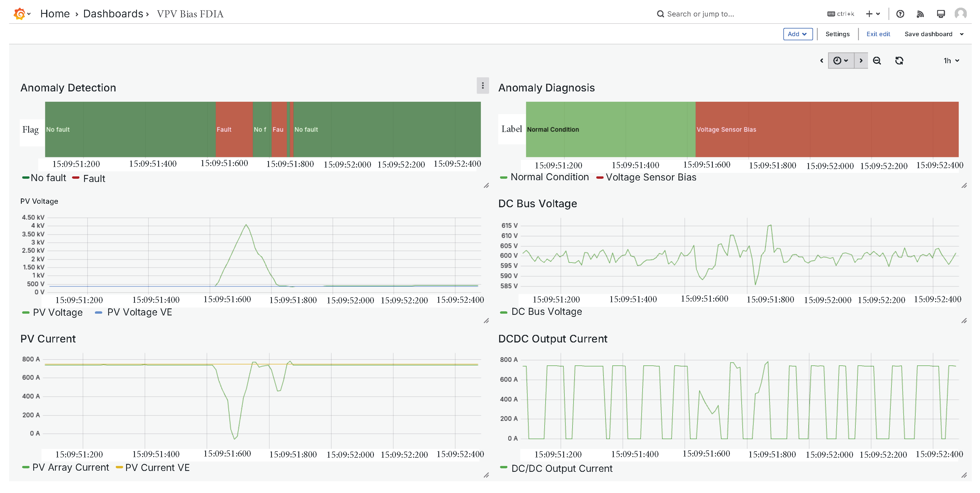
Task: Click DCDC Output Current panel resize handle
Action: click(x=964, y=475)
